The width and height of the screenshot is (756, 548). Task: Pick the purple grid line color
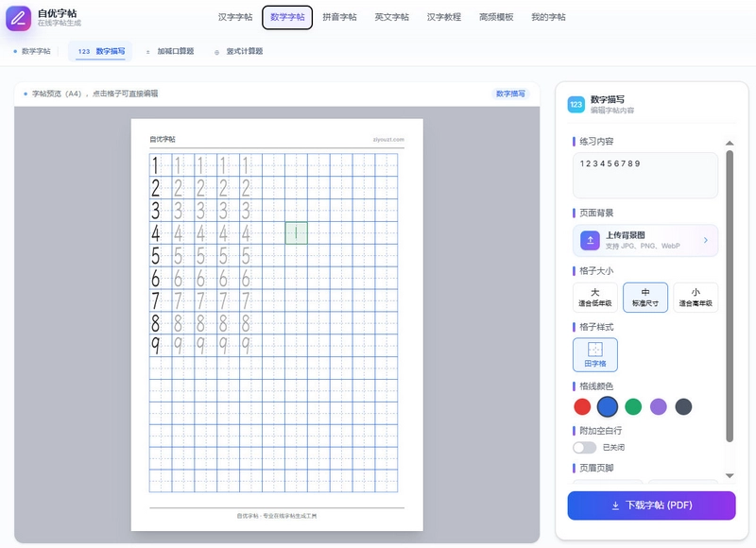[x=658, y=407]
